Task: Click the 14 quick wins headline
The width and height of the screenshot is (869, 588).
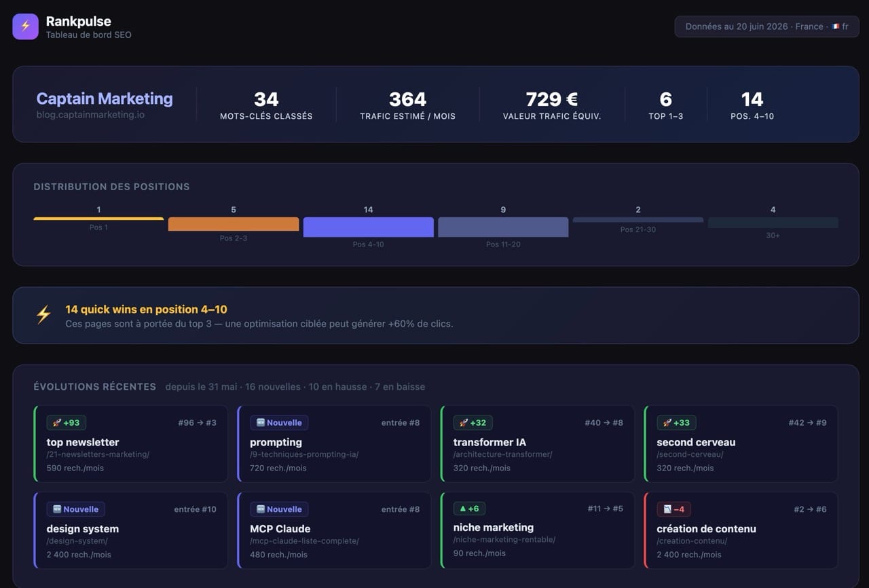Action: (146, 309)
